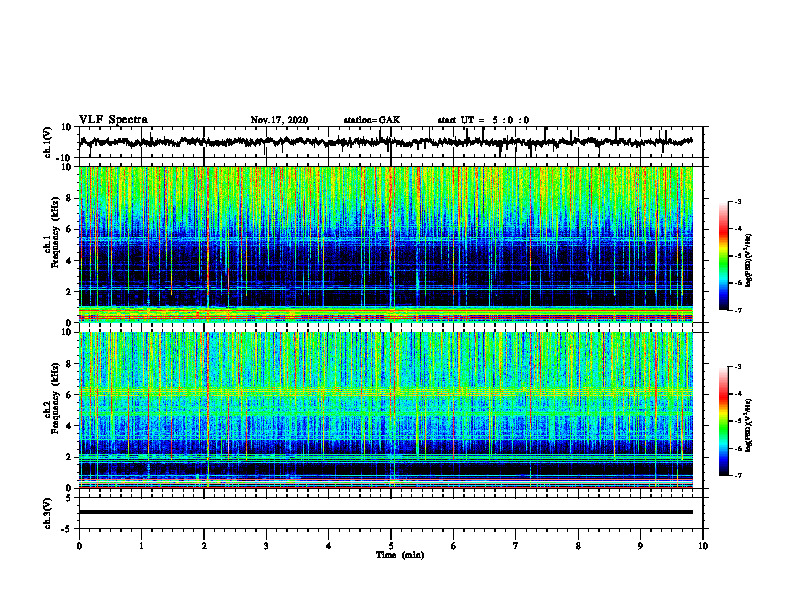Click the 'ch.1(V)' waveform axis label
792x612 pixels.
[x=47, y=142]
